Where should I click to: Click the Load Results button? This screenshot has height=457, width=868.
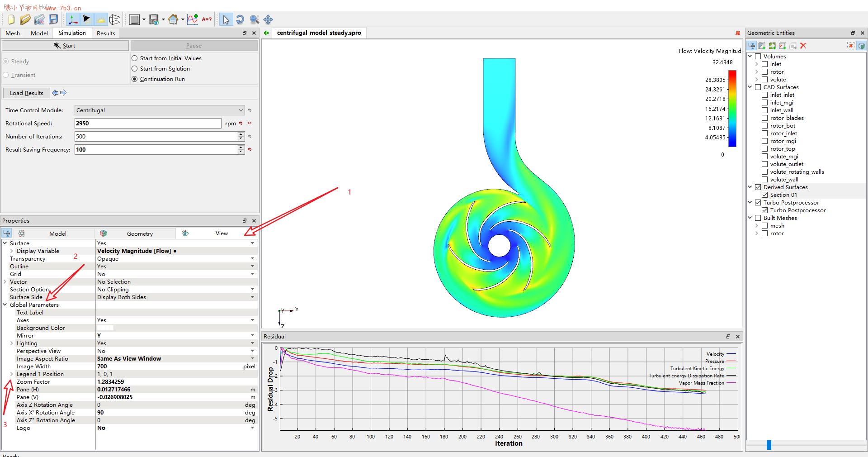tap(27, 93)
